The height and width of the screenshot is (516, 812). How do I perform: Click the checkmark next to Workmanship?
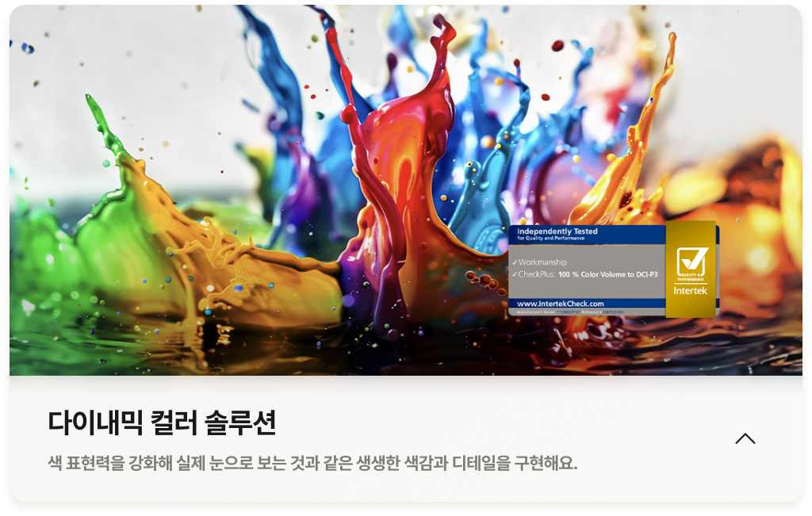(x=515, y=262)
